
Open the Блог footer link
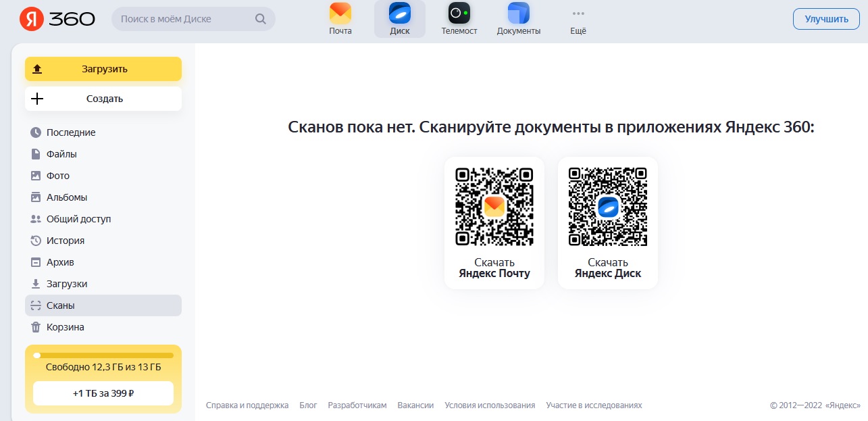tap(308, 405)
